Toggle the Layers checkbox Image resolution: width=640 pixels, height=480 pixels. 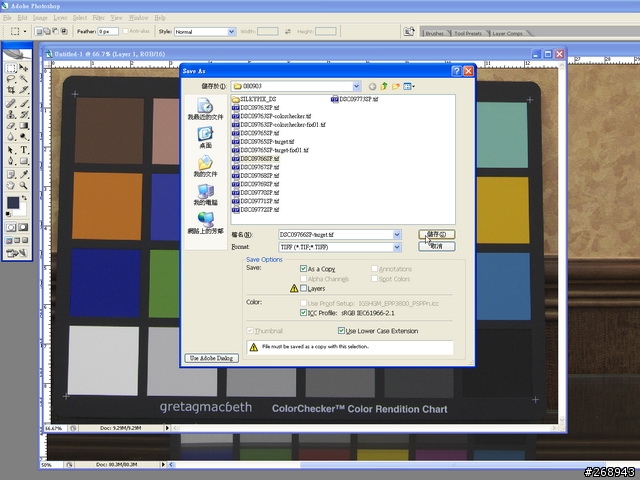[x=303, y=288]
